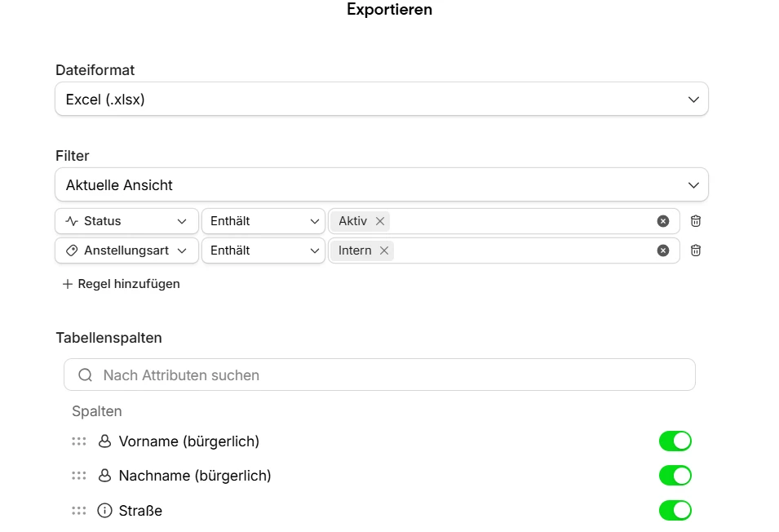The width and height of the screenshot is (779, 532).
Task: Click drag handle for Nachname (bürgerlich) column
Action: pos(78,476)
